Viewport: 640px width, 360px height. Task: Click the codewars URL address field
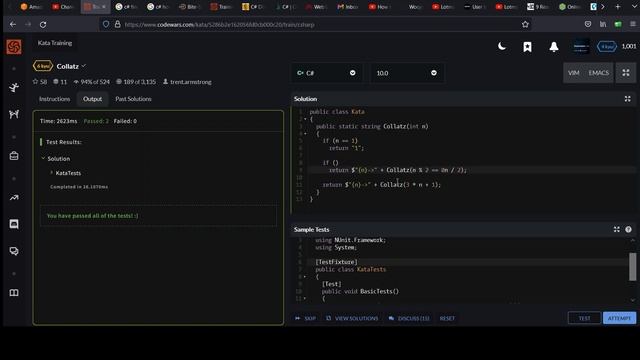pos(314,24)
